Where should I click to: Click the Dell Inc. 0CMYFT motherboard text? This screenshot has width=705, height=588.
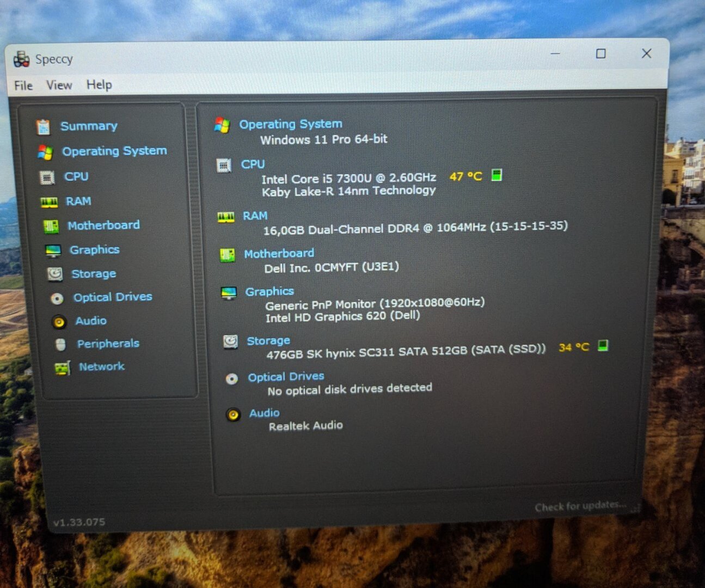[x=332, y=267]
